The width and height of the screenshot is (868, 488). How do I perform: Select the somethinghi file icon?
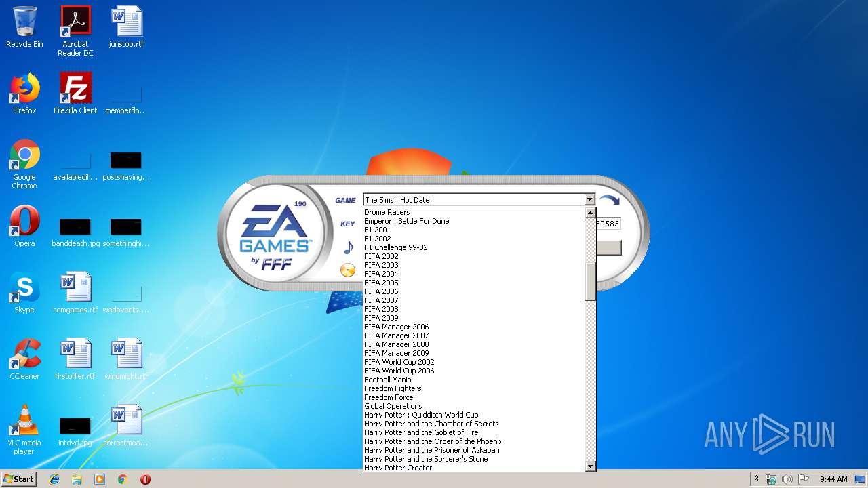[126, 231]
